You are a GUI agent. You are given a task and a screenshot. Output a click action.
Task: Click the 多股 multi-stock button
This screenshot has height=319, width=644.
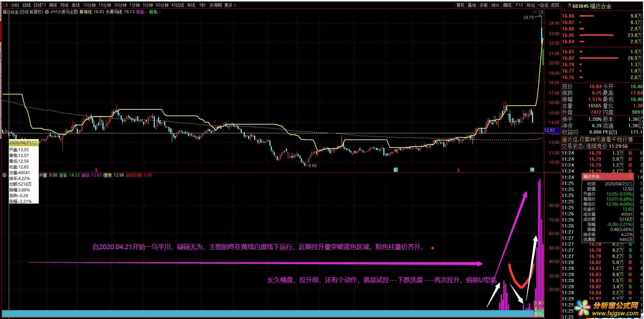point(484,5)
